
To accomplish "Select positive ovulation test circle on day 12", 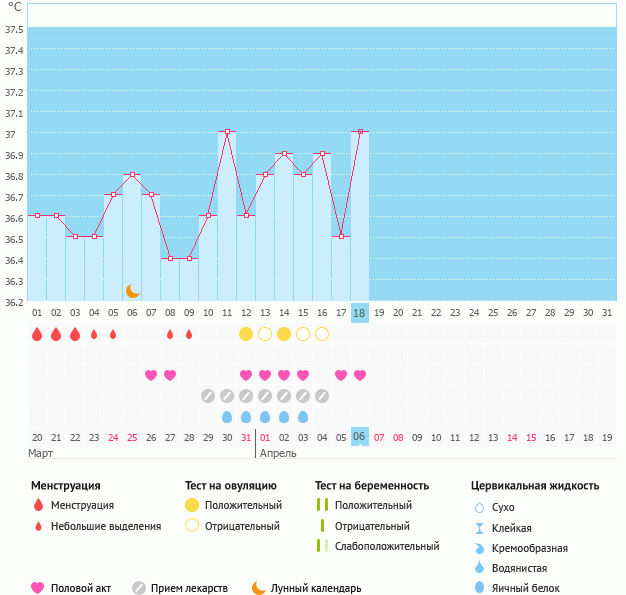I will 246,333.
